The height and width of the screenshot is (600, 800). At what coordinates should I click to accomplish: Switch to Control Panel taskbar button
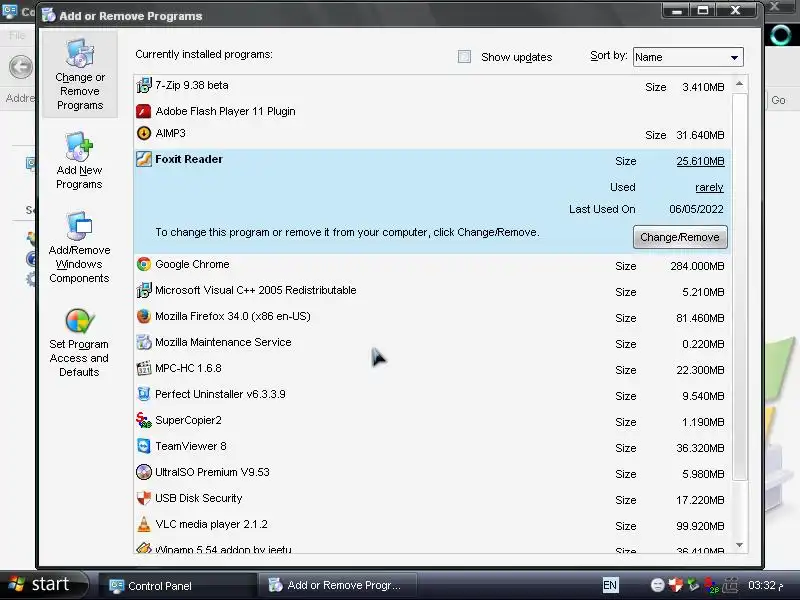[x=177, y=586]
